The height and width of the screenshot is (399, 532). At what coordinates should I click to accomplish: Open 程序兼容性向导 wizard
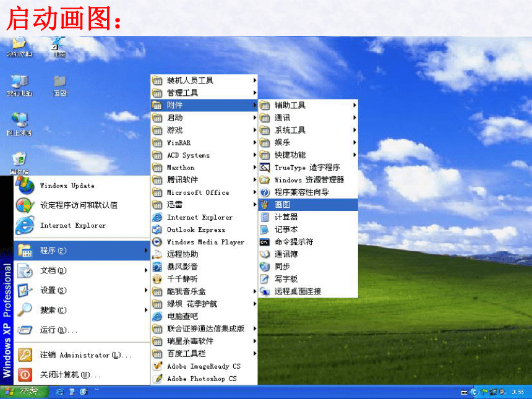click(x=308, y=192)
